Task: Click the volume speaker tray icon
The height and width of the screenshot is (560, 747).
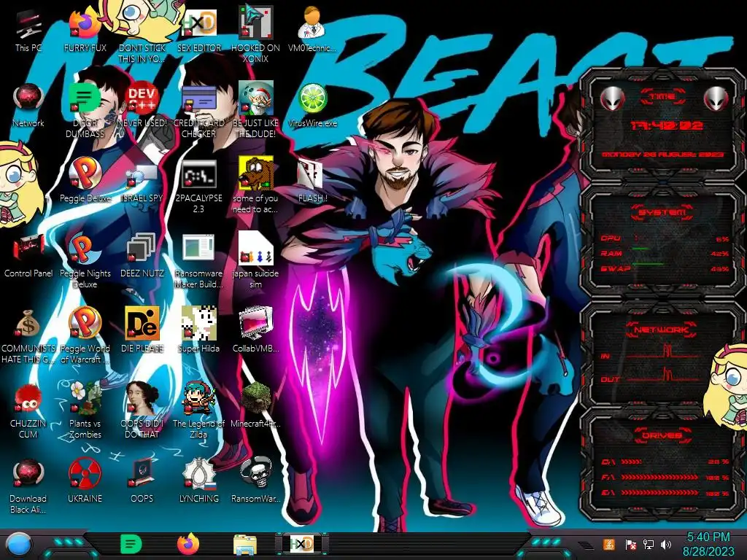Action: click(667, 544)
